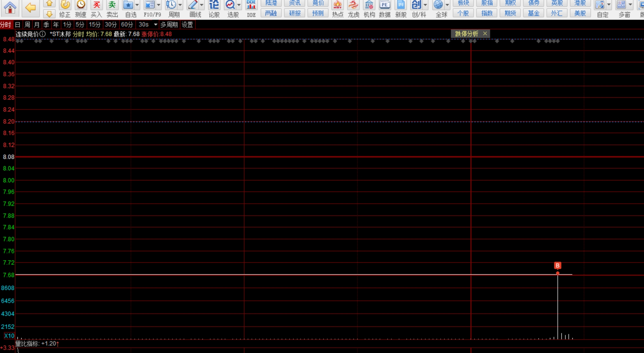
Task: Open the 30s period dropdown arrow
Action: pos(156,25)
